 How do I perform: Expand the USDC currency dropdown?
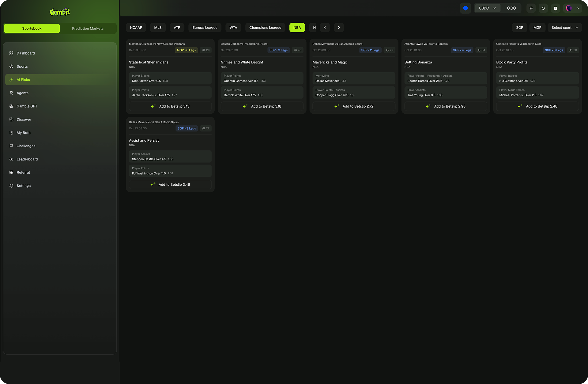coord(487,8)
